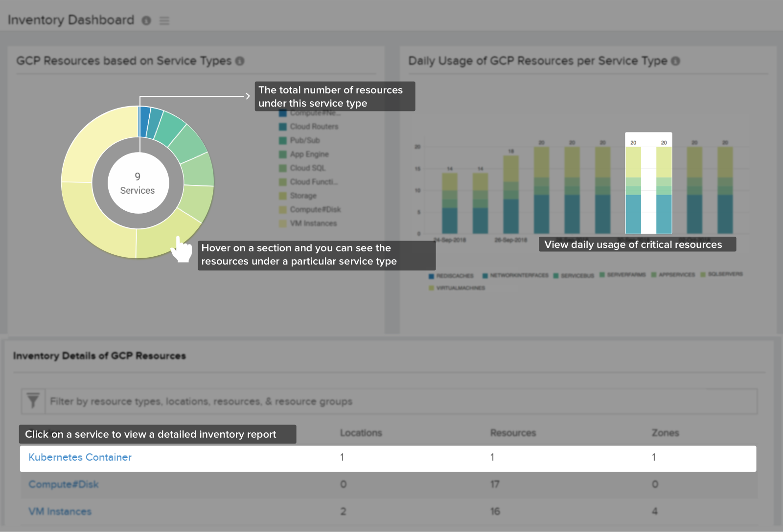783x532 pixels.
Task: Click the Zones column header
Action: click(x=665, y=433)
